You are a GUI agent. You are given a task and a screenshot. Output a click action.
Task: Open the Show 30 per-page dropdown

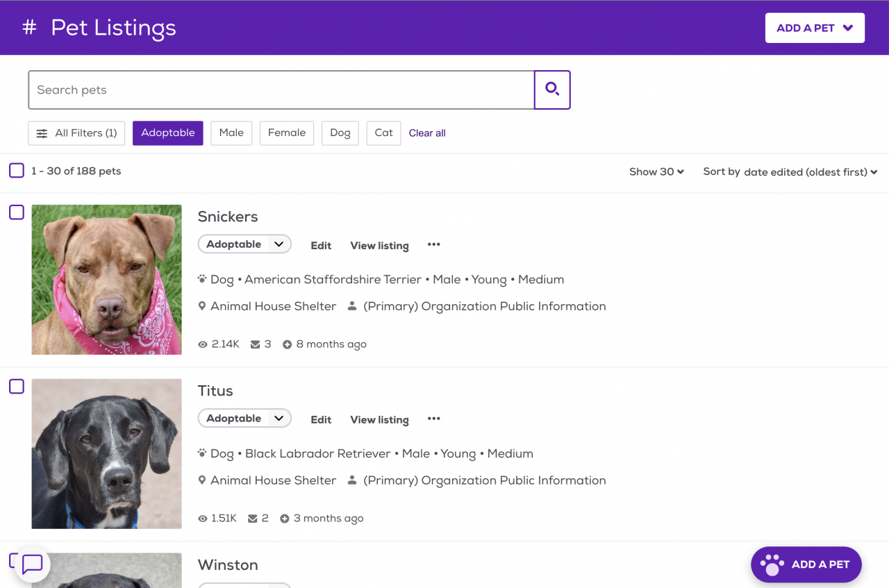656,171
